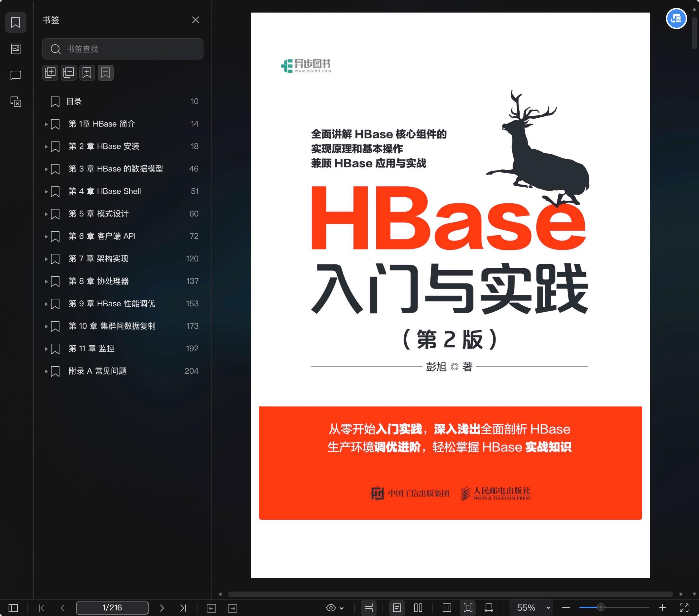Viewport: 699px width, 616px height.
Task: Toggle continuous scrolling mode icon
Action: coord(368,608)
